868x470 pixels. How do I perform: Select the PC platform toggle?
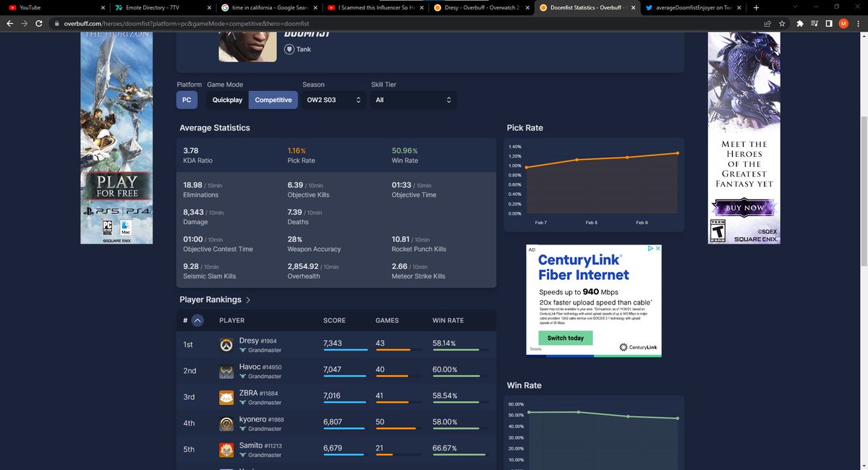tap(187, 100)
